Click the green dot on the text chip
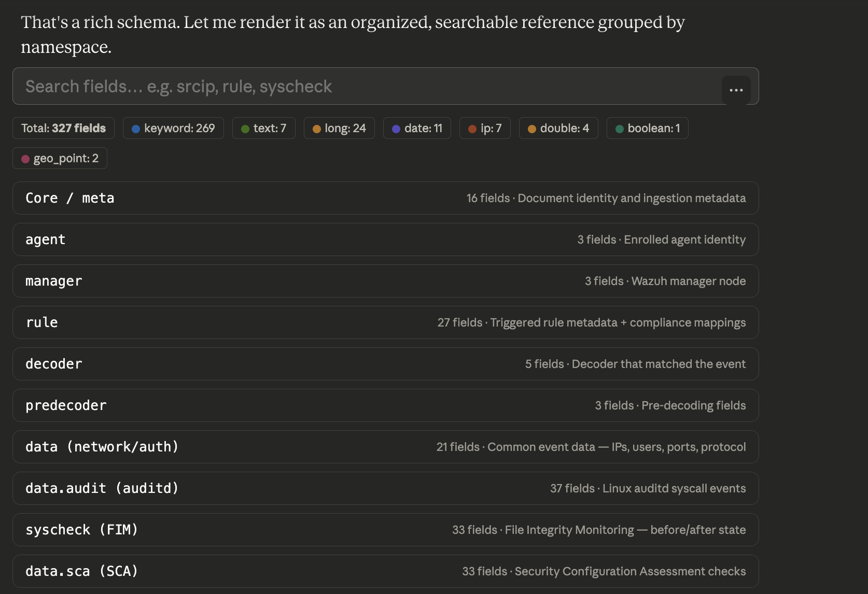This screenshot has width=868, height=594. click(246, 128)
